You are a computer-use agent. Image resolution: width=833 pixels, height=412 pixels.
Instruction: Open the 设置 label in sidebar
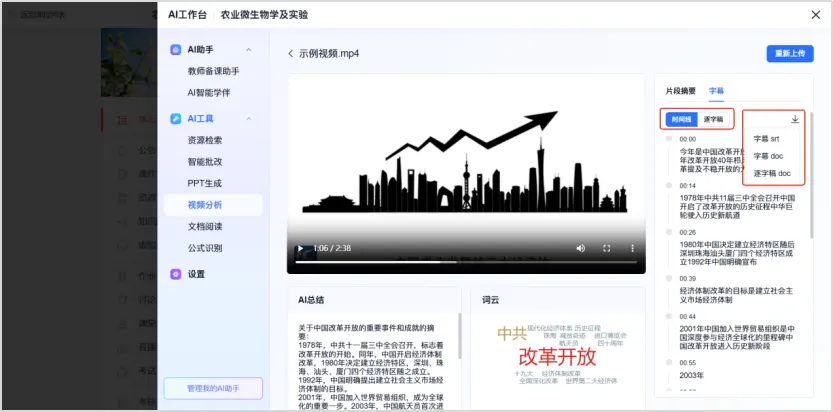click(196, 274)
